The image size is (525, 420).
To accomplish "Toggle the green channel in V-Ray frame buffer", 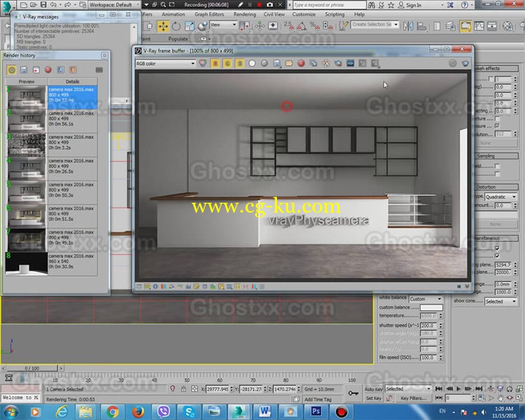I will pos(227,63).
